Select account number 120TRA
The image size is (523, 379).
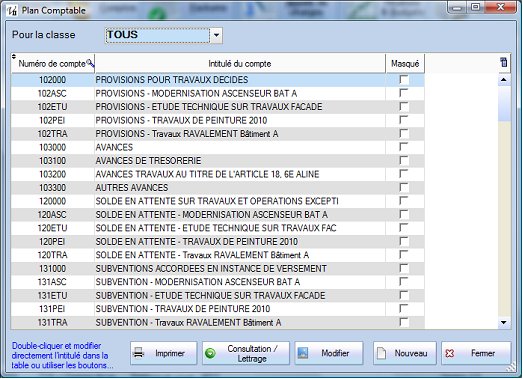click(x=52, y=255)
